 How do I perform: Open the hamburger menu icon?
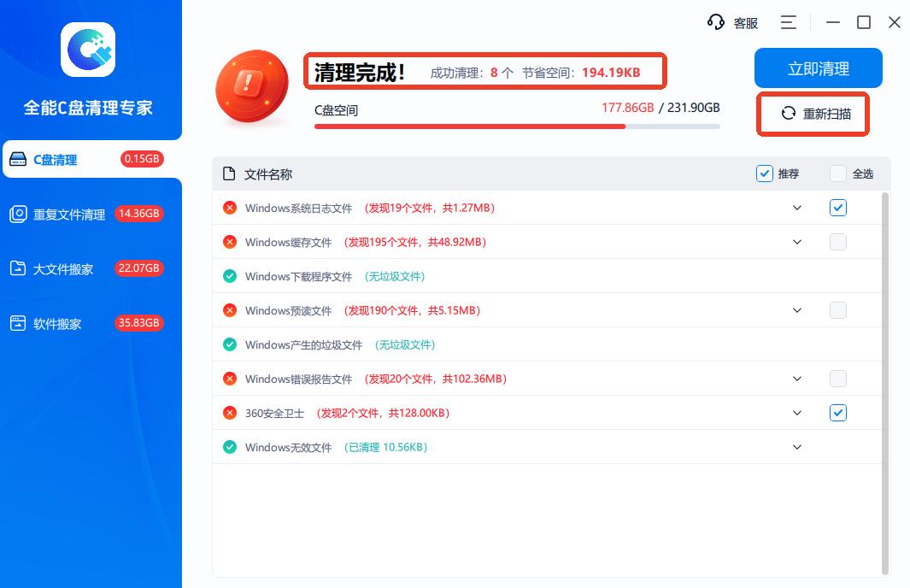(x=788, y=22)
